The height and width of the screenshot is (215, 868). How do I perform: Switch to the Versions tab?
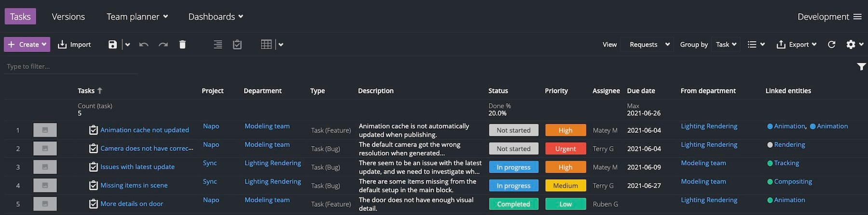click(68, 16)
